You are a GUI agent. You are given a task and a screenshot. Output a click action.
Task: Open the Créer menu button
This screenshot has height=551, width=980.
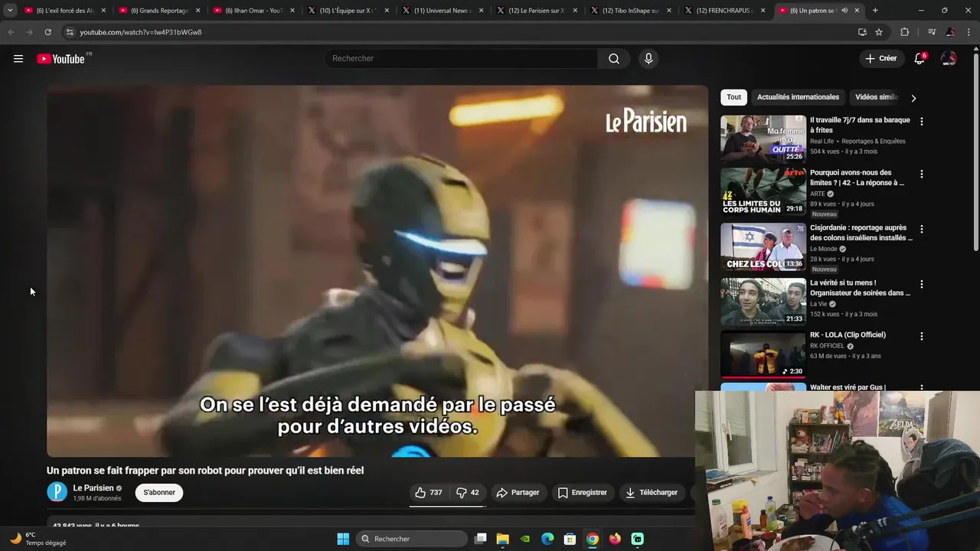[x=880, y=59]
